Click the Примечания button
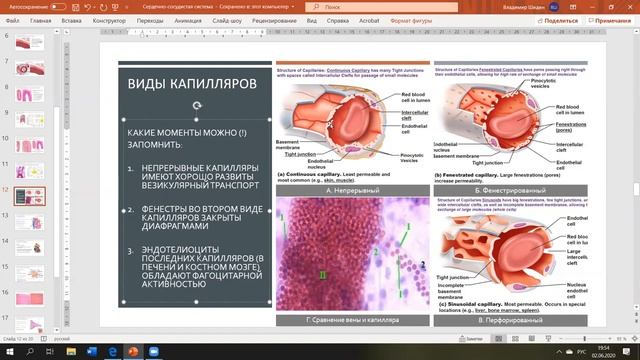Screen dimensions: 640x360 click(610, 20)
